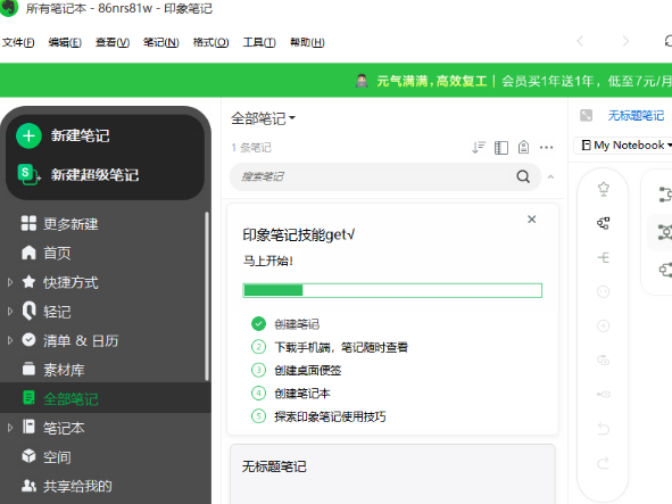Expand the 笔记本 tree arrow
Image resolution: width=672 pixels, height=504 pixels.
(10, 428)
